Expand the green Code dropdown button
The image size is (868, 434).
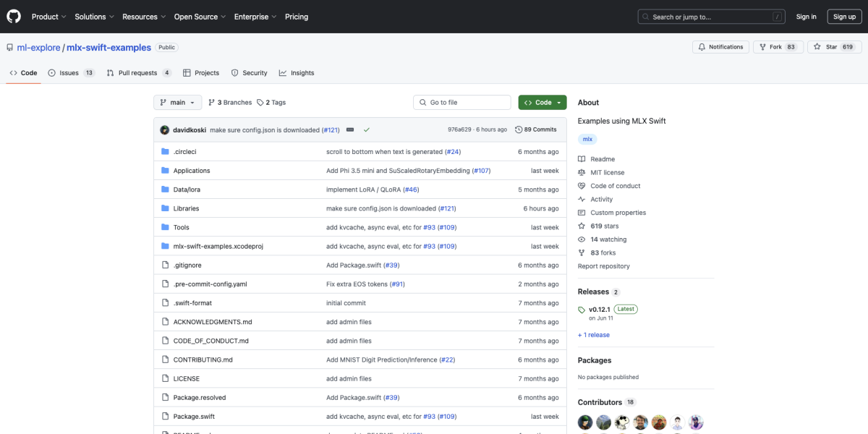542,103
